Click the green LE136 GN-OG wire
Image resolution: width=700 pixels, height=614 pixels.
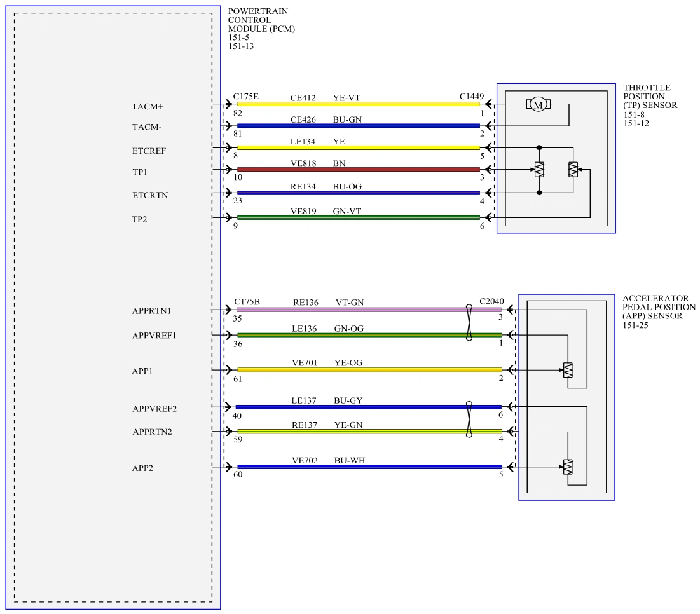pyautogui.click(x=369, y=335)
